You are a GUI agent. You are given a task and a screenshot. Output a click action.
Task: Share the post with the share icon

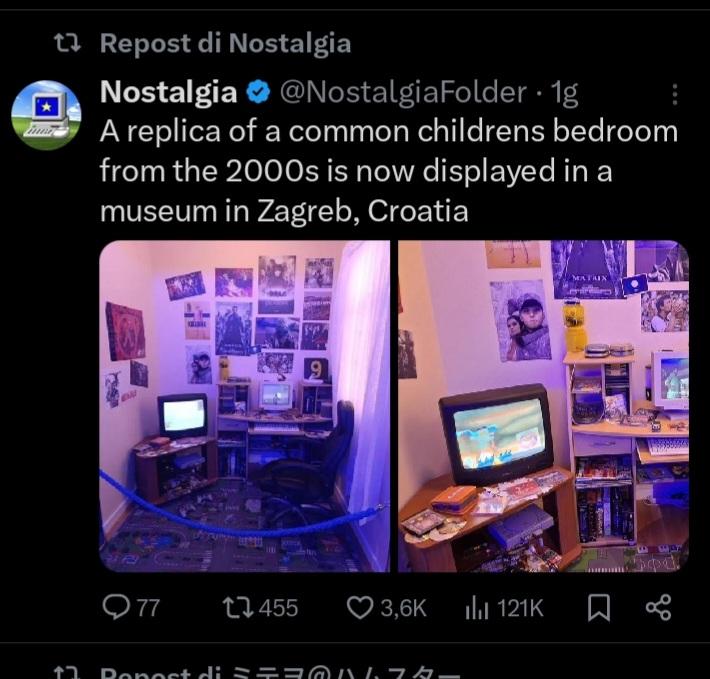(x=659, y=607)
